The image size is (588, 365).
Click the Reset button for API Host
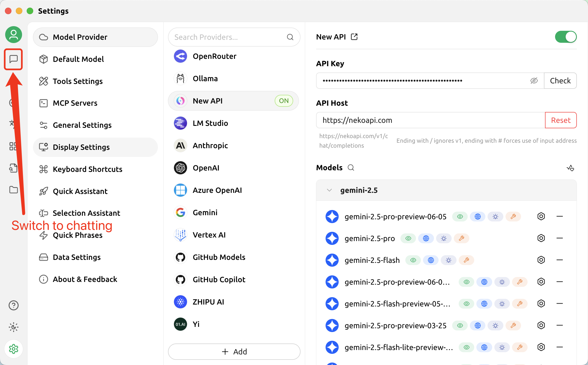click(561, 120)
